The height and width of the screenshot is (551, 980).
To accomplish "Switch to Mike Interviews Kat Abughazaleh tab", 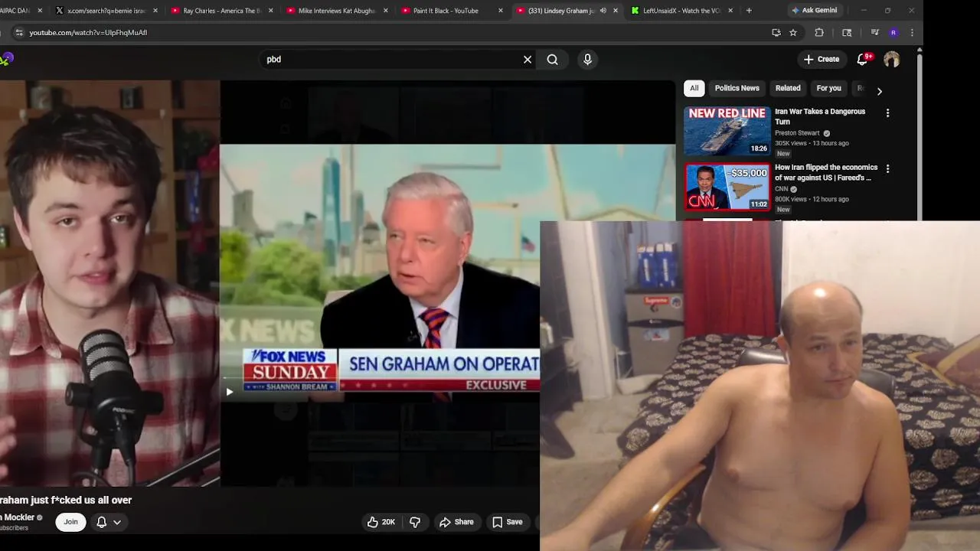I will pos(337,11).
